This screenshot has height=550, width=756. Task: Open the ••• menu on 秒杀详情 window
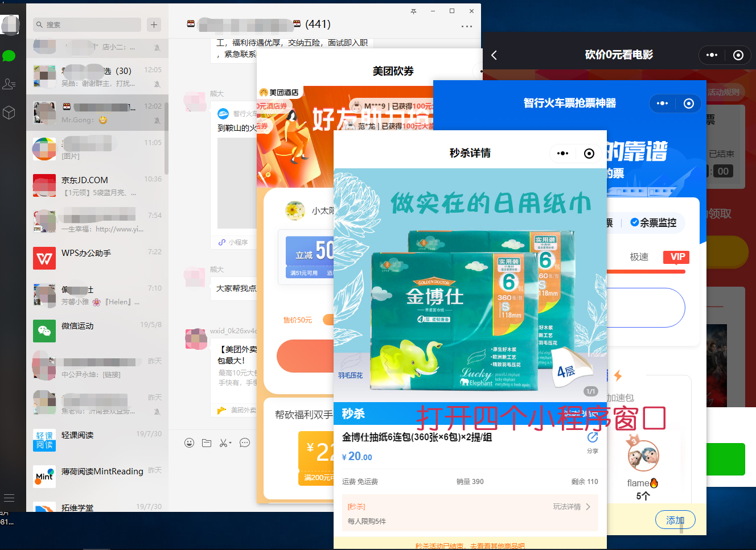point(563,154)
